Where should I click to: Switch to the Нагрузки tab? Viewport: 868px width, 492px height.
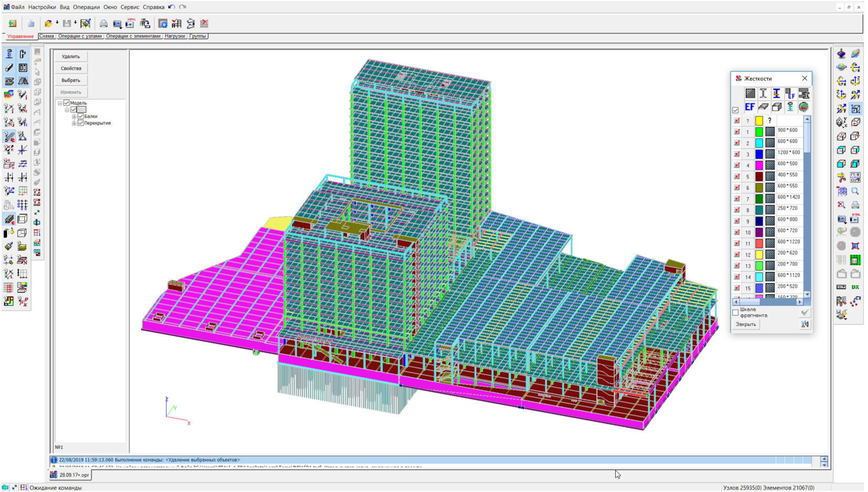click(175, 36)
